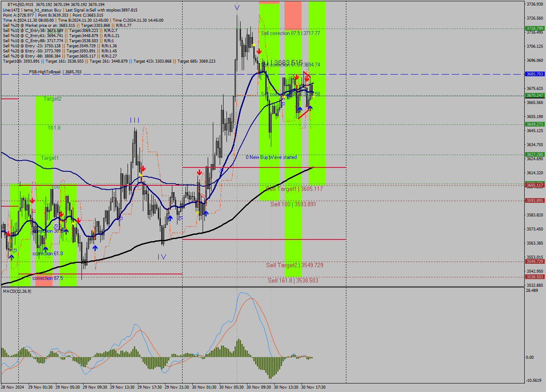The width and height of the screenshot is (546, 392).
Task: Select the blue 'correction 87.5' label
Action: [x=48, y=278]
